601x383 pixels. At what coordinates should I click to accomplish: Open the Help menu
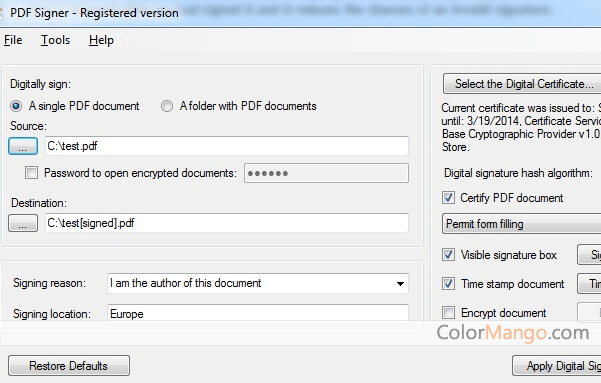(101, 40)
